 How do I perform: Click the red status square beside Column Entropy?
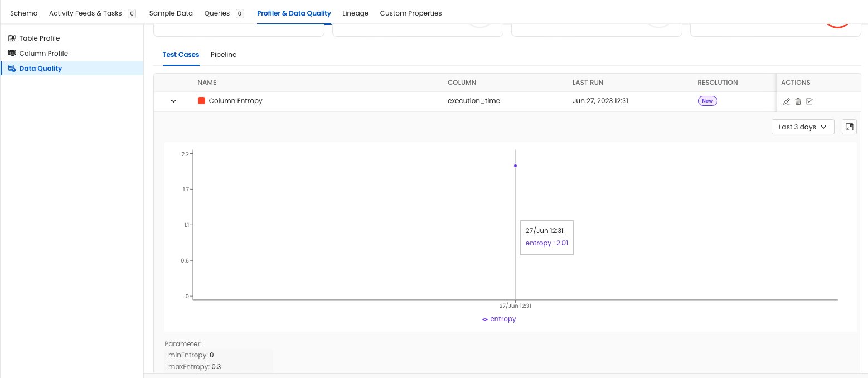201,101
